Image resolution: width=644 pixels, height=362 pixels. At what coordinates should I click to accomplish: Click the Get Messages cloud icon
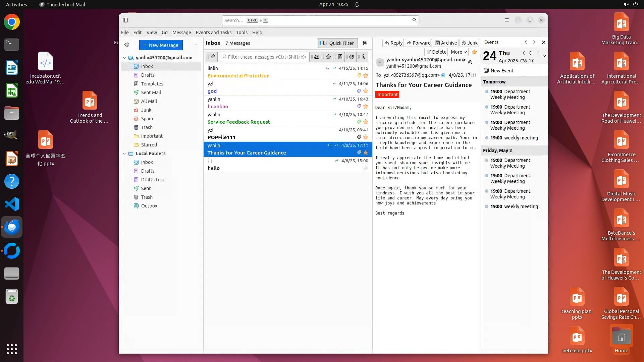[127, 45]
